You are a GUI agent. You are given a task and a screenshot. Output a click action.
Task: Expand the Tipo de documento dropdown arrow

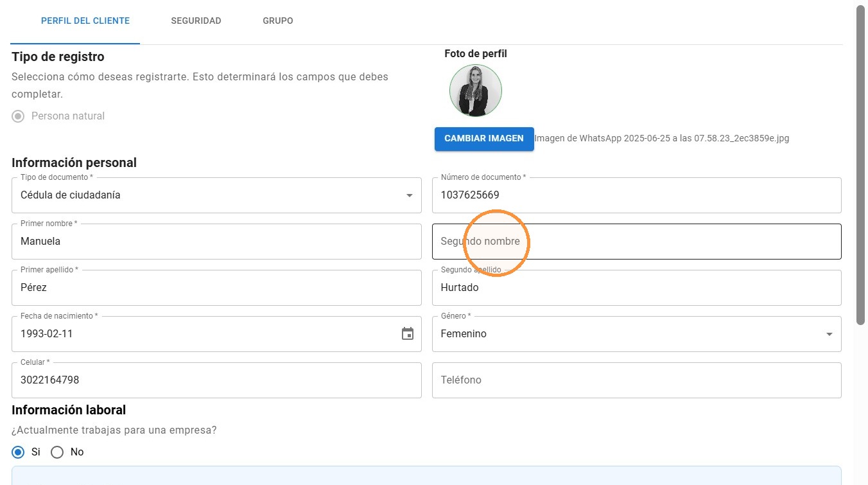click(x=410, y=195)
